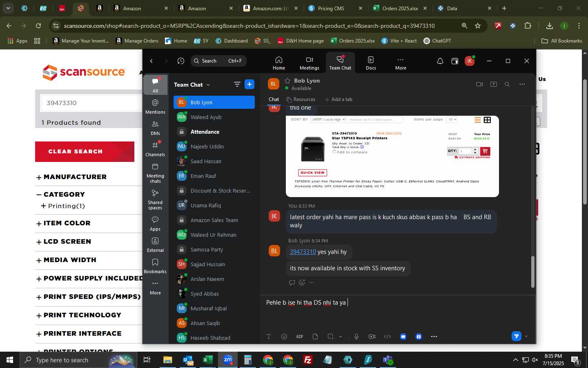Record a video message with the camera icon
The width and height of the screenshot is (588, 368).
pos(372,337)
